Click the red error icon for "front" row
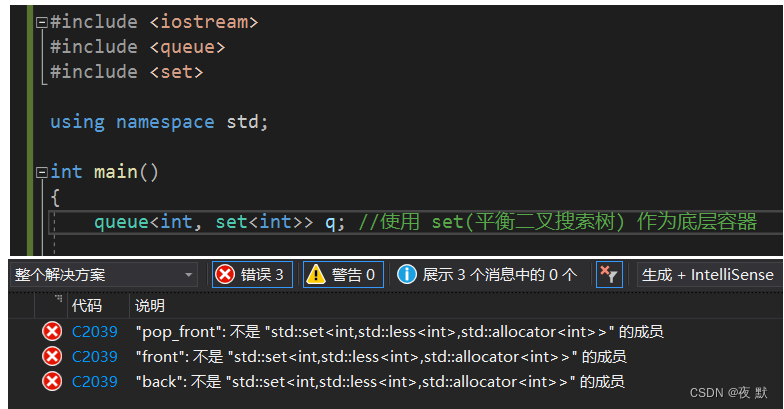Screen dimensions: 784x409 tap(52, 356)
